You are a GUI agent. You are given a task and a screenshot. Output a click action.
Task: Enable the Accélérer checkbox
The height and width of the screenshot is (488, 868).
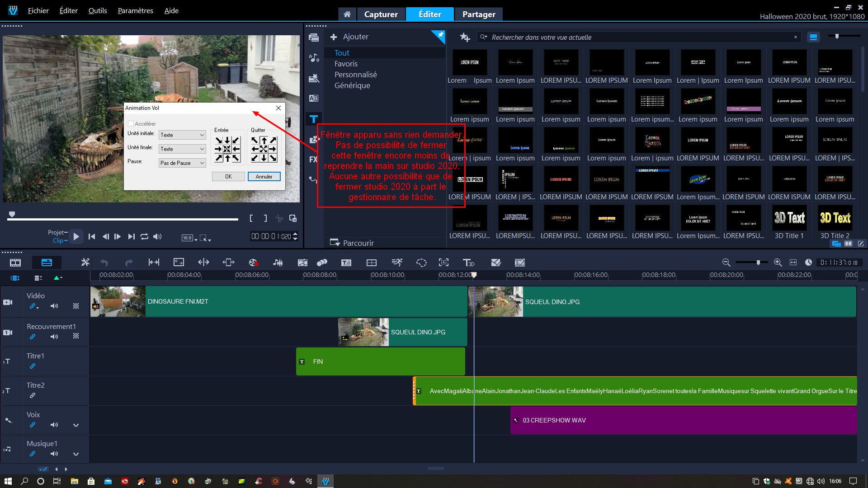[131, 123]
